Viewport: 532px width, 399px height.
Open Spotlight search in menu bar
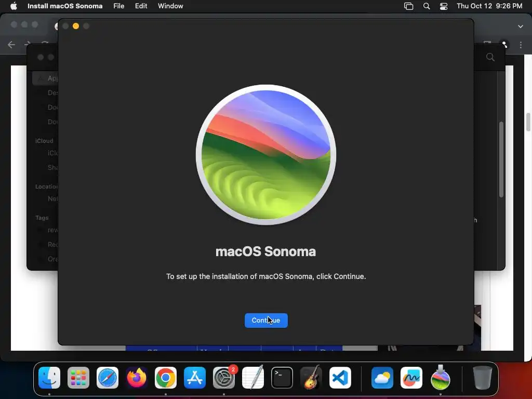(427, 6)
